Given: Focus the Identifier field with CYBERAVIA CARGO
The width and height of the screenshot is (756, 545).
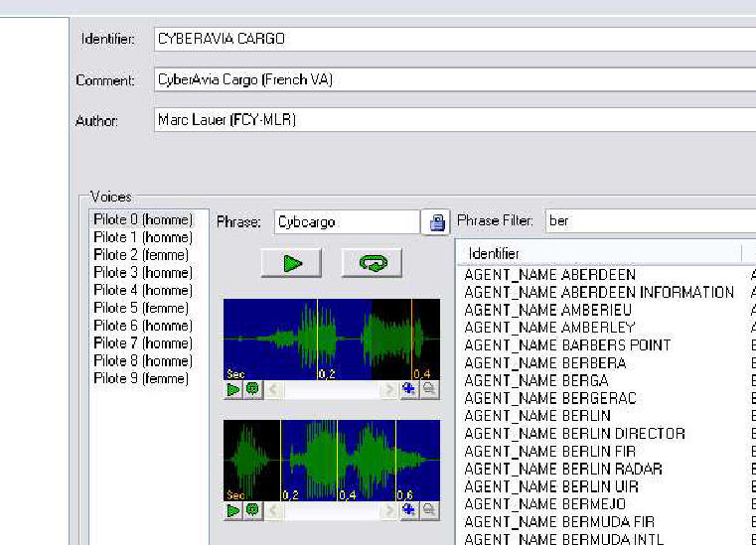Looking at the screenshot, I should [455, 39].
